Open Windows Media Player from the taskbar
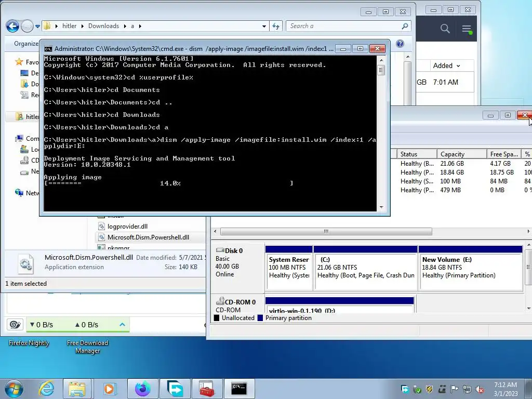532x399 pixels. [109, 389]
